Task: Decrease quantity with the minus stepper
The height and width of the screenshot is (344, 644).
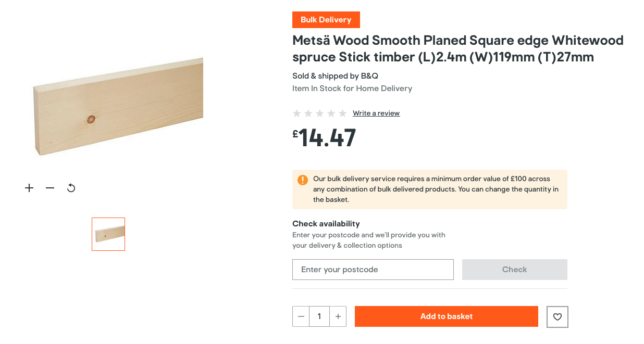Action: 301,316
